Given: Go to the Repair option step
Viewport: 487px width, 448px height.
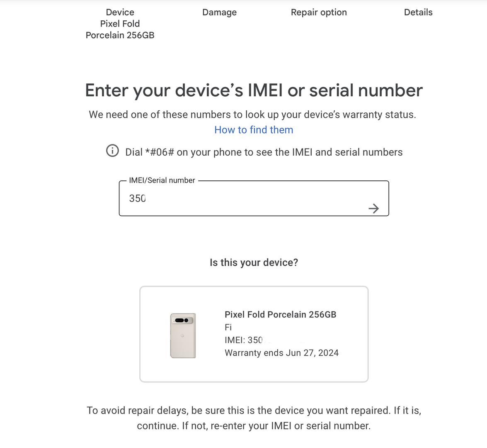Looking at the screenshot, I should [x=319, y=12].
